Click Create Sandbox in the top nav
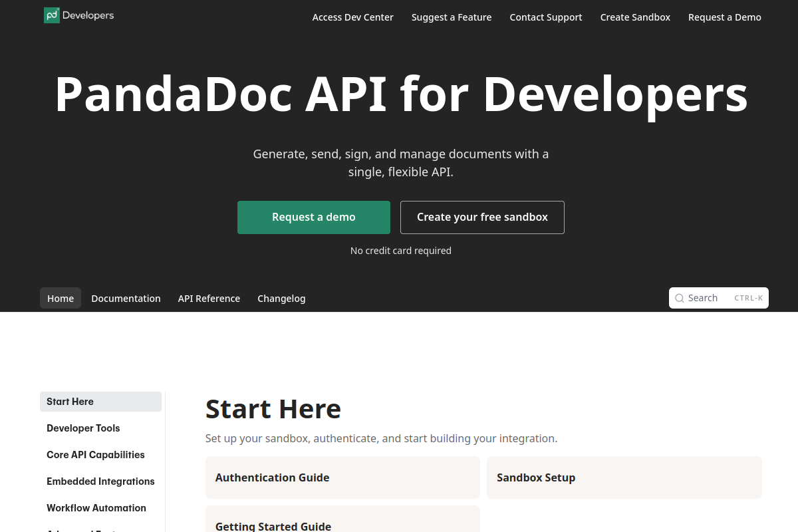 pos(635,17)
